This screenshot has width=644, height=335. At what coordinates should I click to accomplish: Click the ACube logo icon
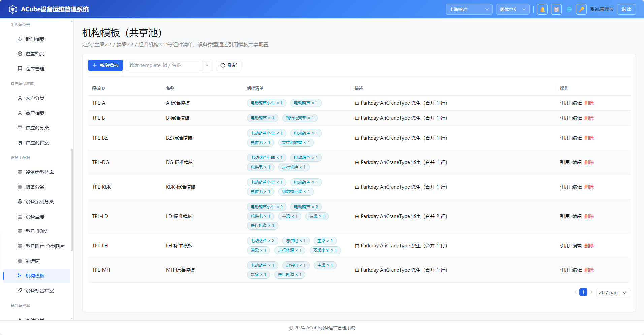(x=13, y=9)
